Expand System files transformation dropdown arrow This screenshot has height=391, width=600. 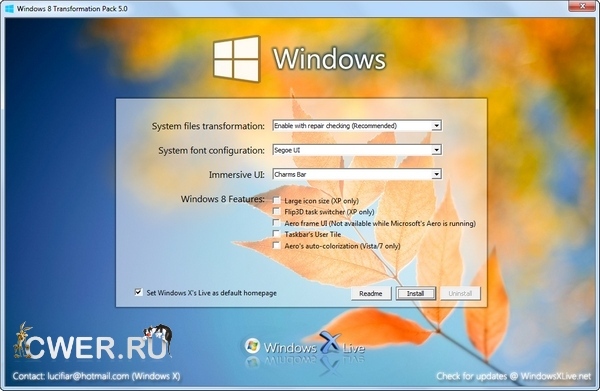tap(436, 125)
